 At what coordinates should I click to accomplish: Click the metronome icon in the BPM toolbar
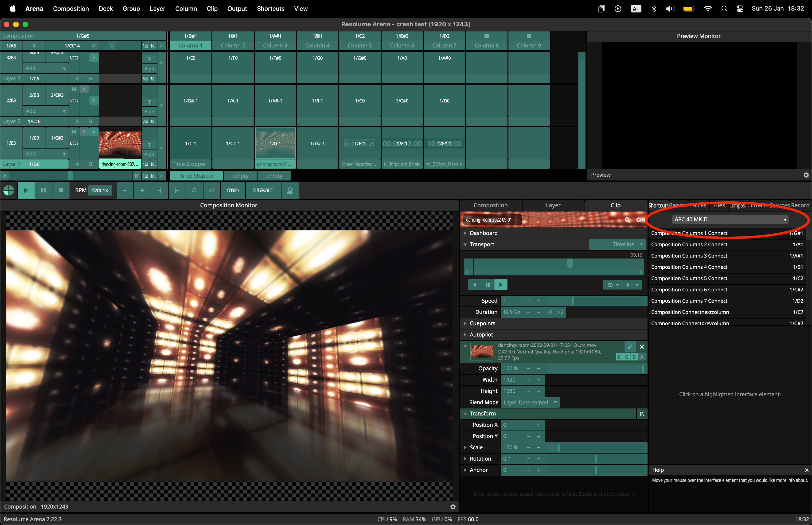click(290, 190)
